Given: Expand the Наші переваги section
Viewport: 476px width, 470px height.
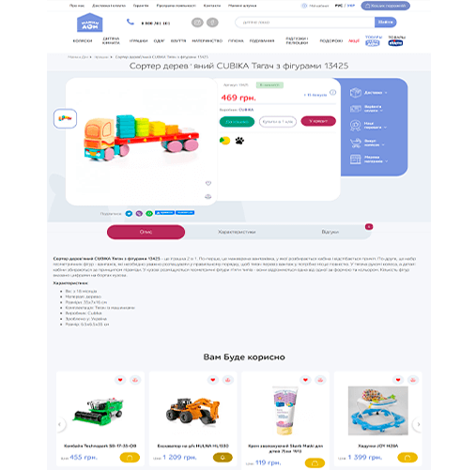Looking at the screenshot, I should [x=369, y=126].
